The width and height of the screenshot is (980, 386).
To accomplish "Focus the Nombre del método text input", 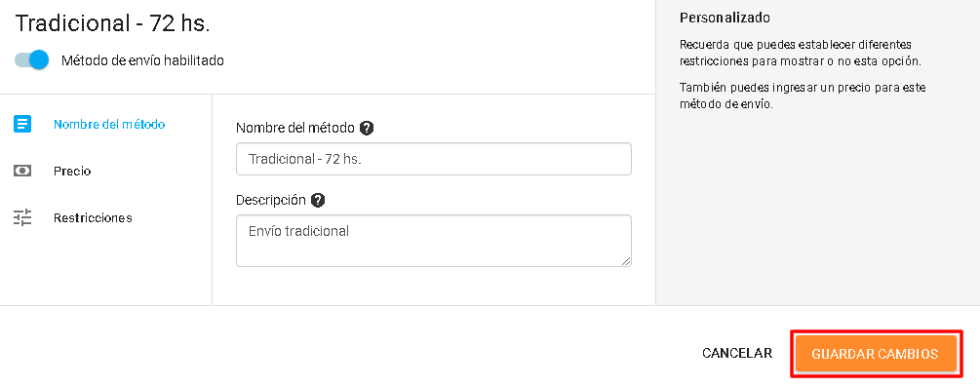I will pos(434,159).
